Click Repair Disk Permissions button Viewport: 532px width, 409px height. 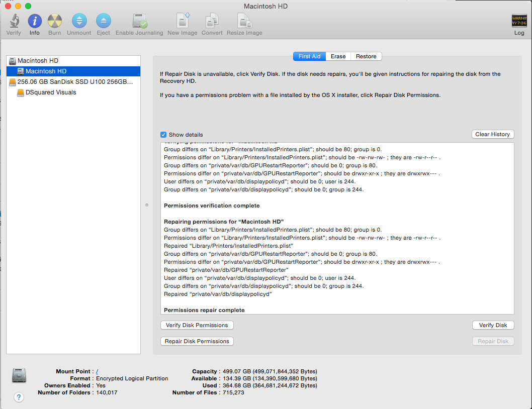[197, 341]
